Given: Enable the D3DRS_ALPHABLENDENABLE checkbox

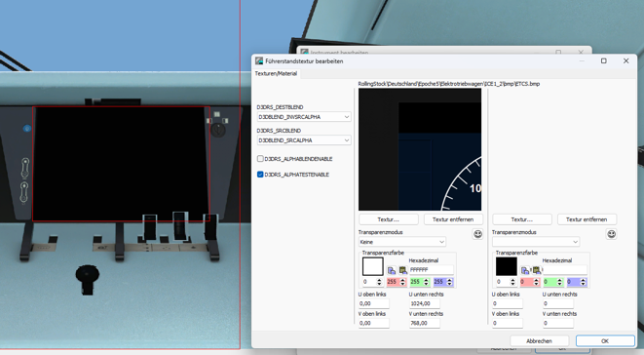Looking at the screenshot, I should (260, 159).
